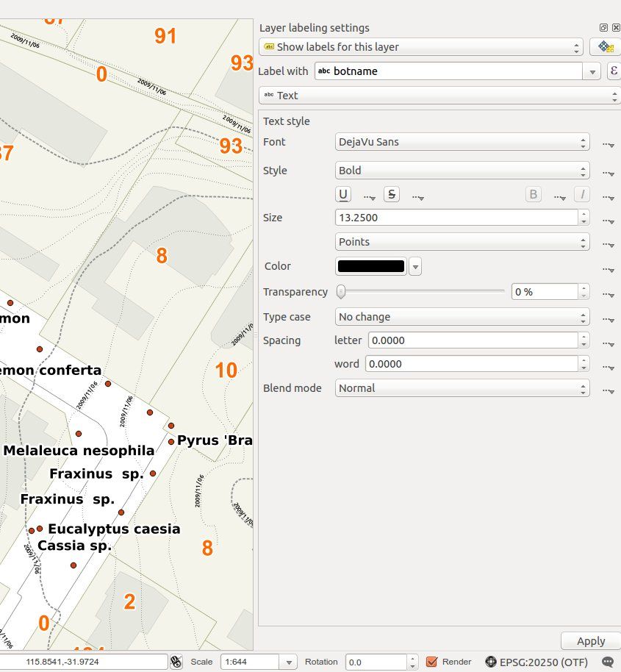
Task: Click the automated placement settings icon
Action: 605,47
